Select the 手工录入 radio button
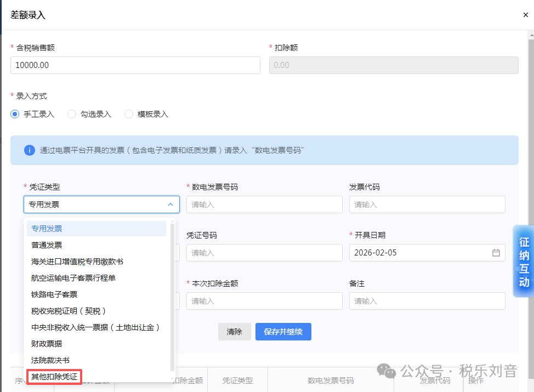The image size is (534, 392). [15, 114]
